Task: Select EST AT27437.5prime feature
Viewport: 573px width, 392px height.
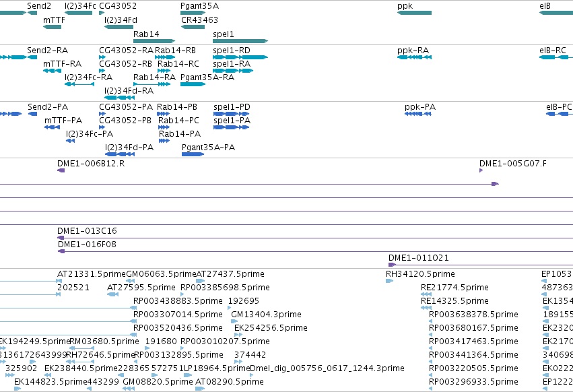Action: tap(200, 281)
